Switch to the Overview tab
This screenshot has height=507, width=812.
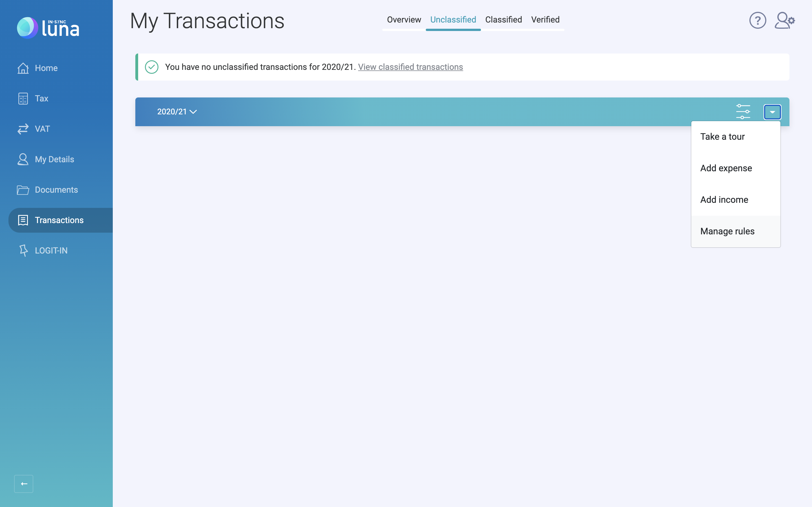404,20
